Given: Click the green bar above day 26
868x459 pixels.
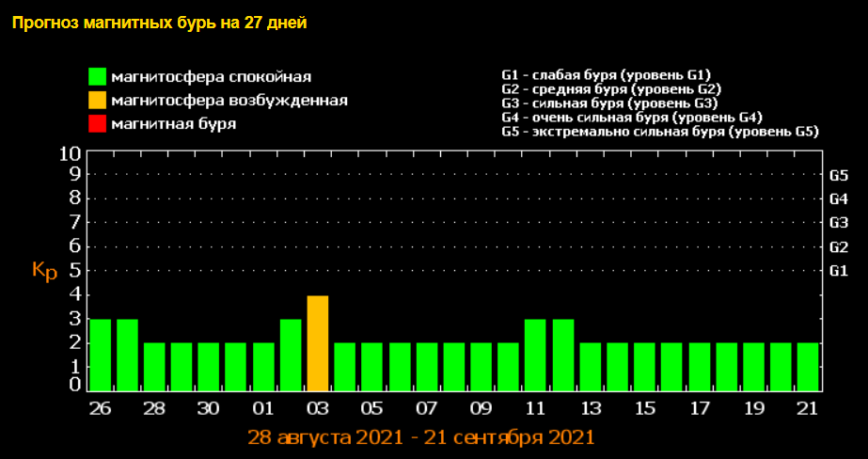Looking at the screenshot, I should 100,355.
